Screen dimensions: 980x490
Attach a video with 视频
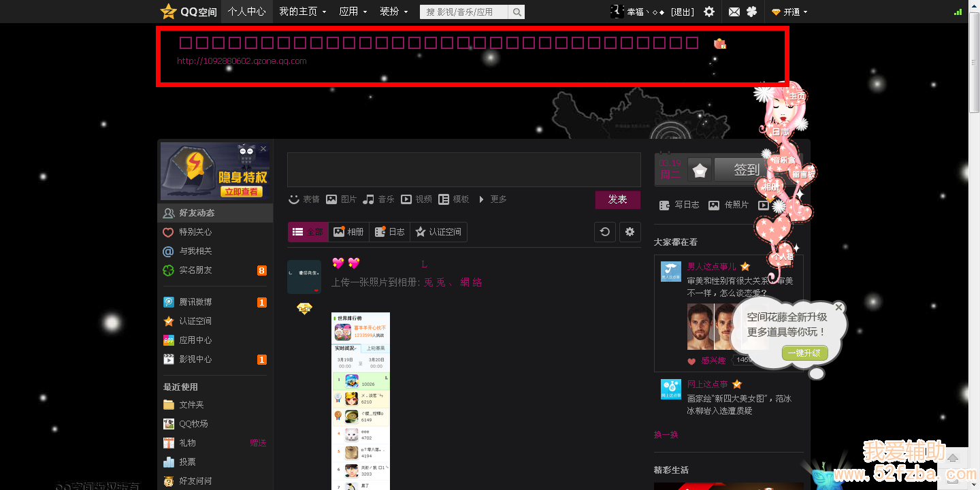(x=416, y=199)
